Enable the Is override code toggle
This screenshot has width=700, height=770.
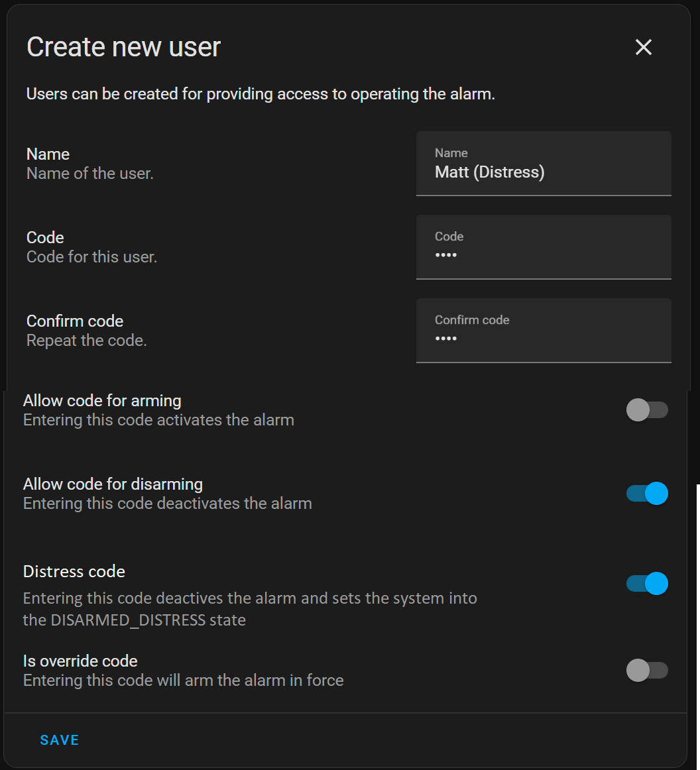click(647, 670)
